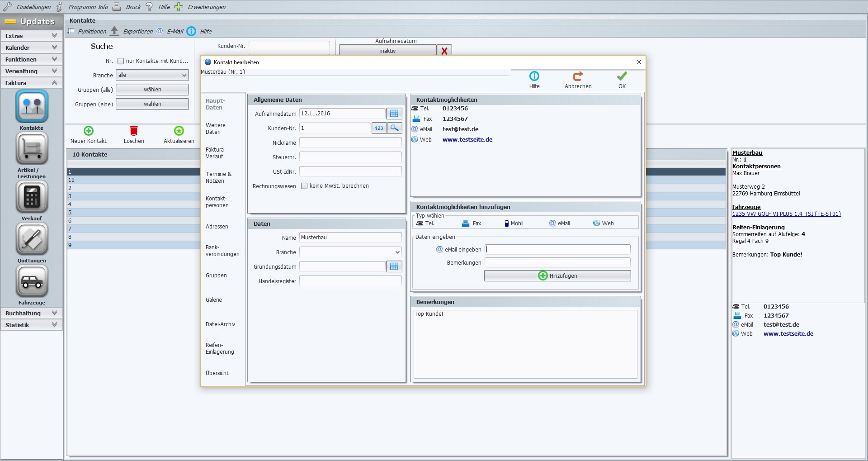Open the Branche 'alle' search dropdown
Image resolution: width=868 pixels, height=461 pixels.
(152, 75)
